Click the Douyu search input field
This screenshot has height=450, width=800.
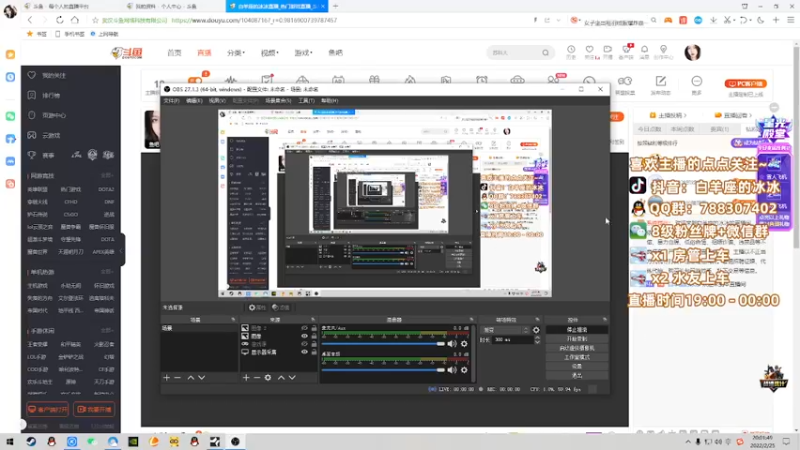click(x=514, y=53)
